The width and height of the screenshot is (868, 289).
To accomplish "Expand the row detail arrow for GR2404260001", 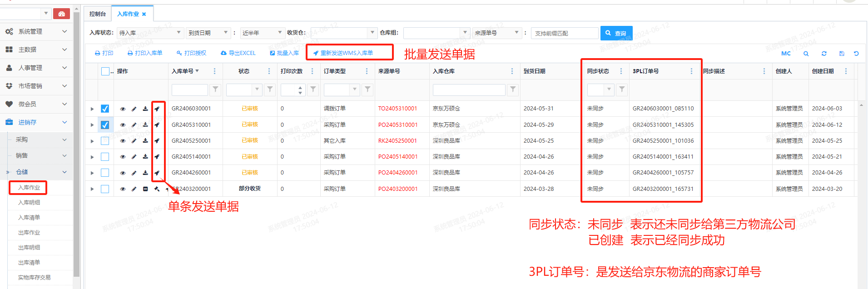I will 92,173.
